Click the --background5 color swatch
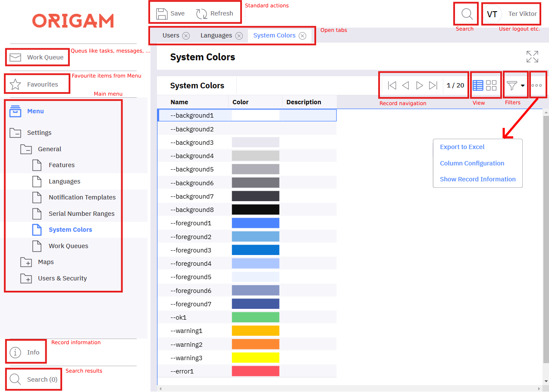Screen dimensions: 549x392 256,169
